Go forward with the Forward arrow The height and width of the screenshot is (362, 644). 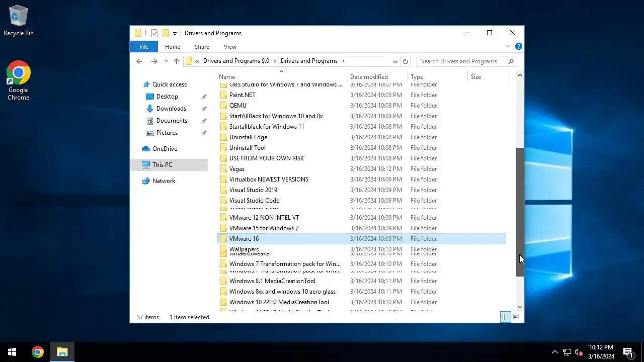tap(154, 61)
